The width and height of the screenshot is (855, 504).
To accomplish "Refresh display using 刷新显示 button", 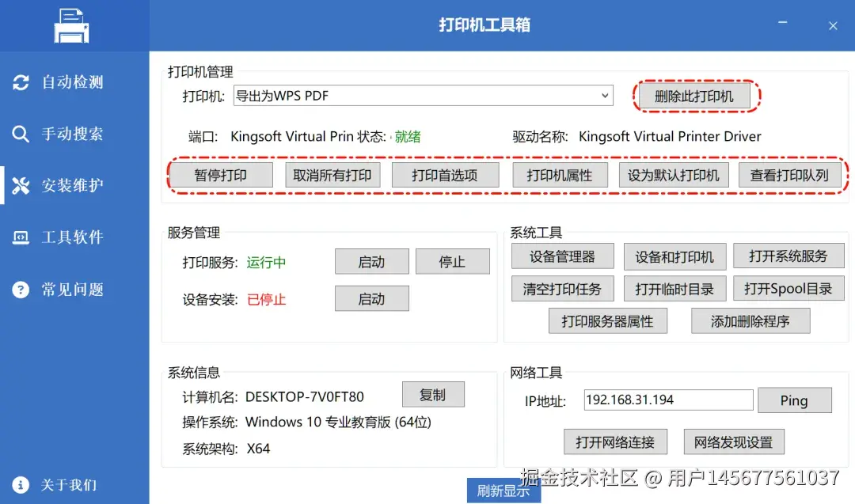I will tap(504, 491).
